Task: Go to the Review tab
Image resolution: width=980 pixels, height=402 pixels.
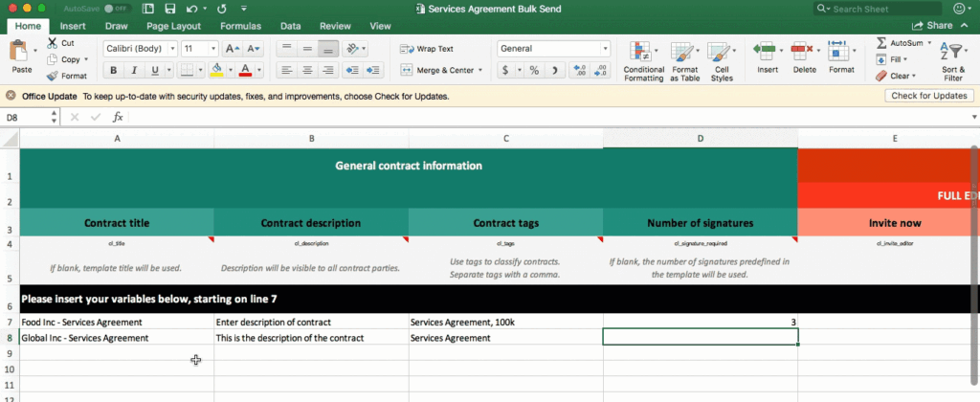Action: pyautogui.click(x=335, y=26)
